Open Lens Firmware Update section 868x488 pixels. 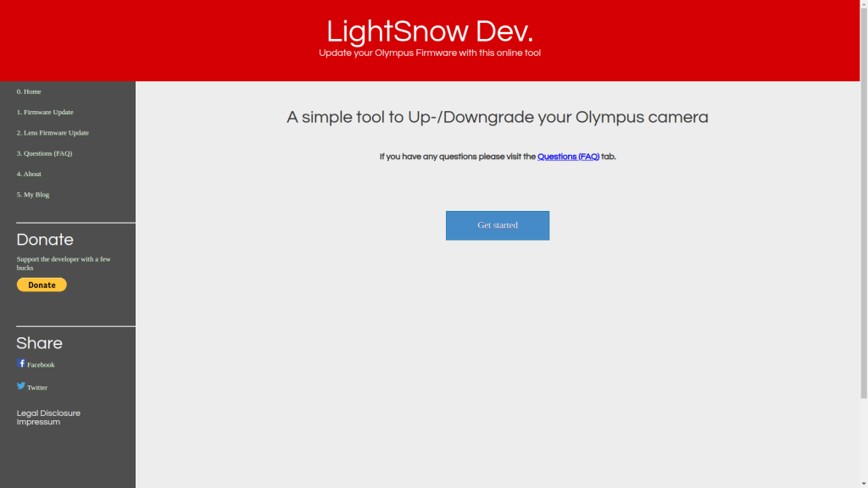(53, 133)
